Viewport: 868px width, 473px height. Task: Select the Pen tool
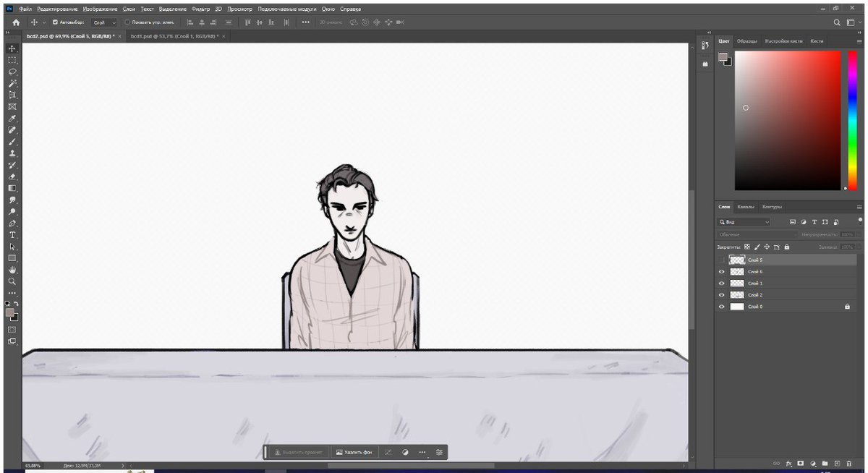click(12, 223)
